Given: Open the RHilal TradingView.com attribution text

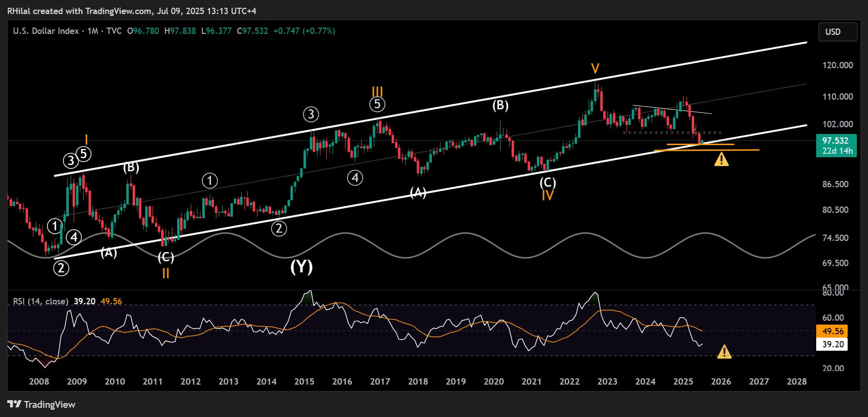Looking at the screenshot, I should [132, 11].
